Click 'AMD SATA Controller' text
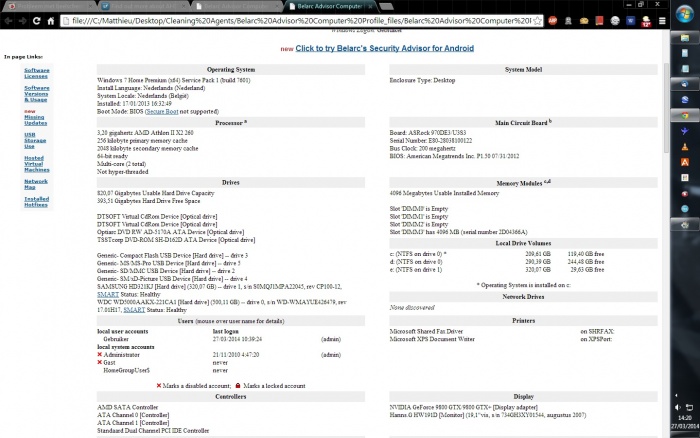 (x=127, y=408)
